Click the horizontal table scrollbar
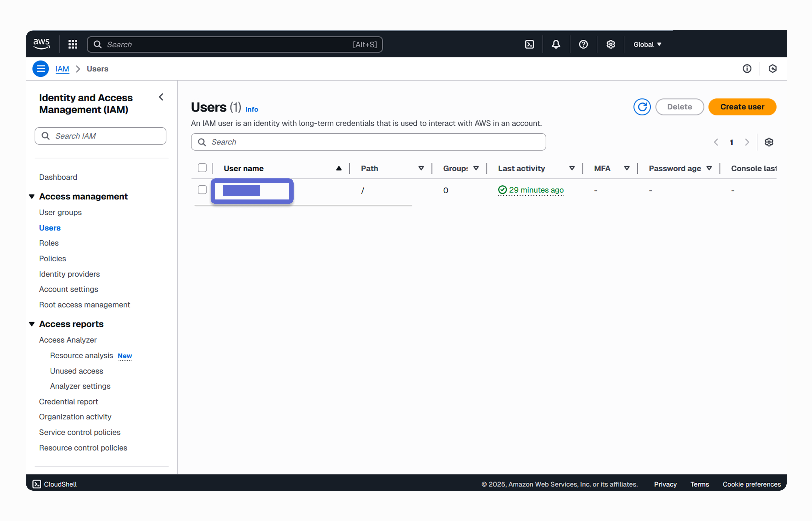 (303, 205)
